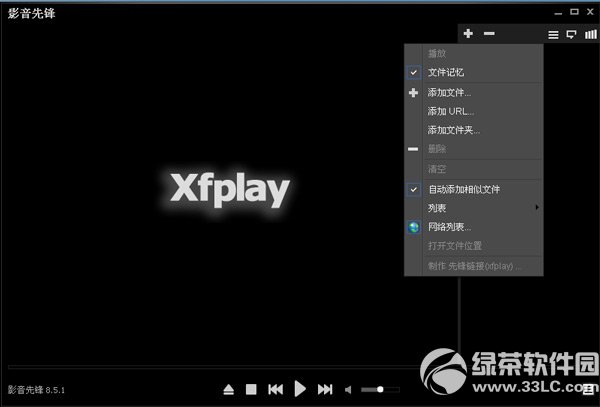Click the volume slider track

[x=380, y=389]
